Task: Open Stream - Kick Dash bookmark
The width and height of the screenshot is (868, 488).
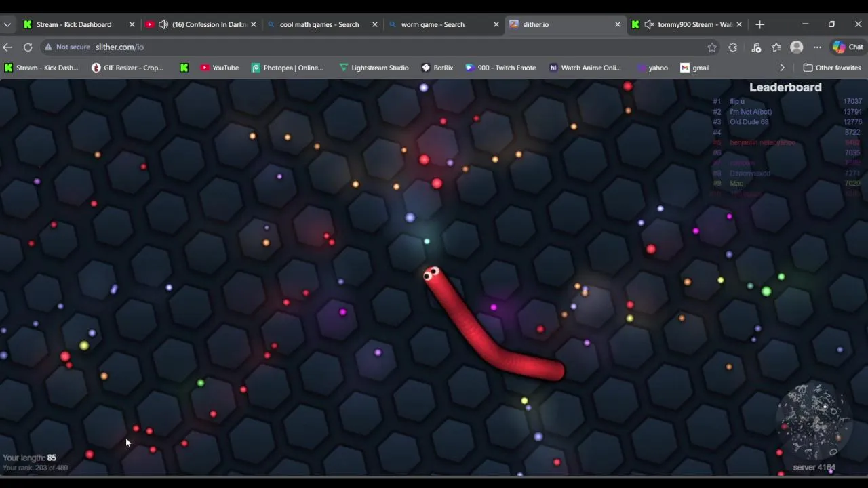Action: click(x=41, y=68)
